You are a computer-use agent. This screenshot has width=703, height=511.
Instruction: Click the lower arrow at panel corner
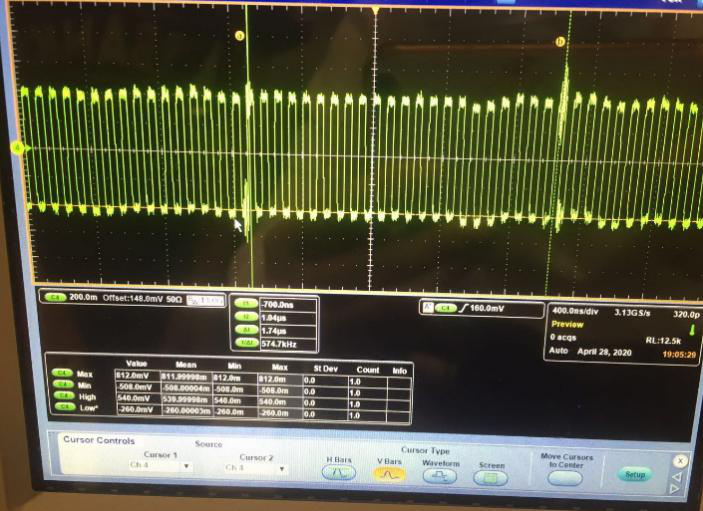[675, 489]
